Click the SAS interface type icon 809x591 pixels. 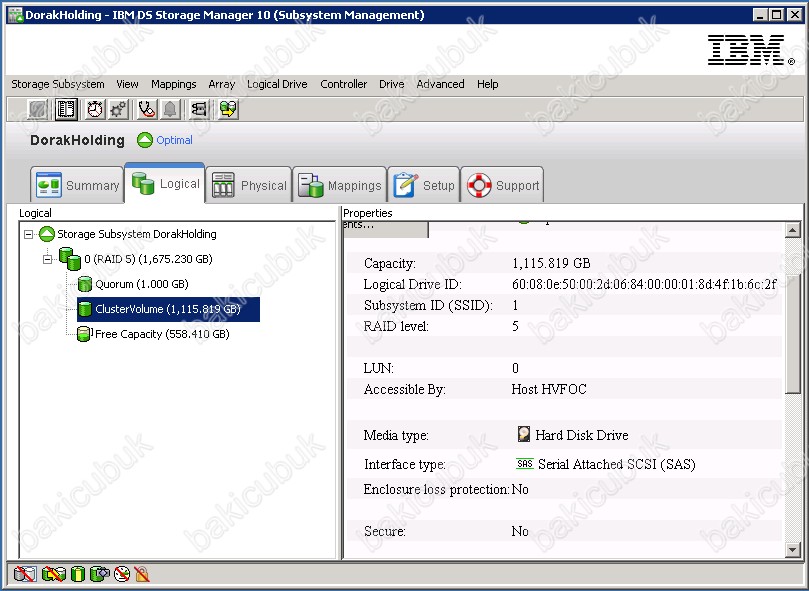(524, 464)
